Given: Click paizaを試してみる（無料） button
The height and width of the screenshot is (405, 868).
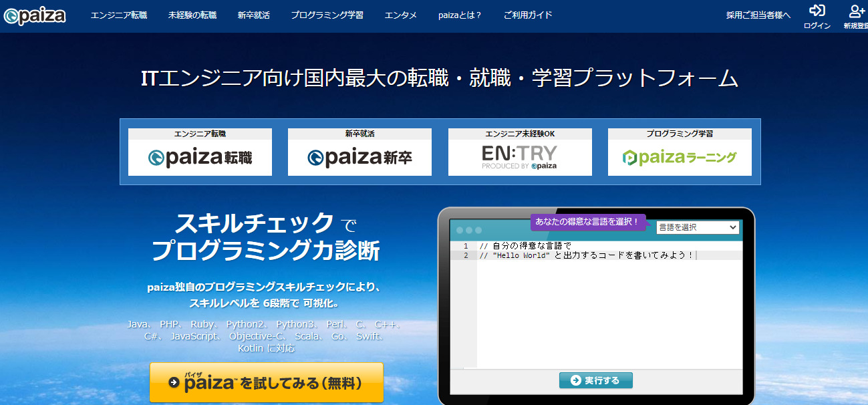Looking at the screenshot, I should (267, 382).
